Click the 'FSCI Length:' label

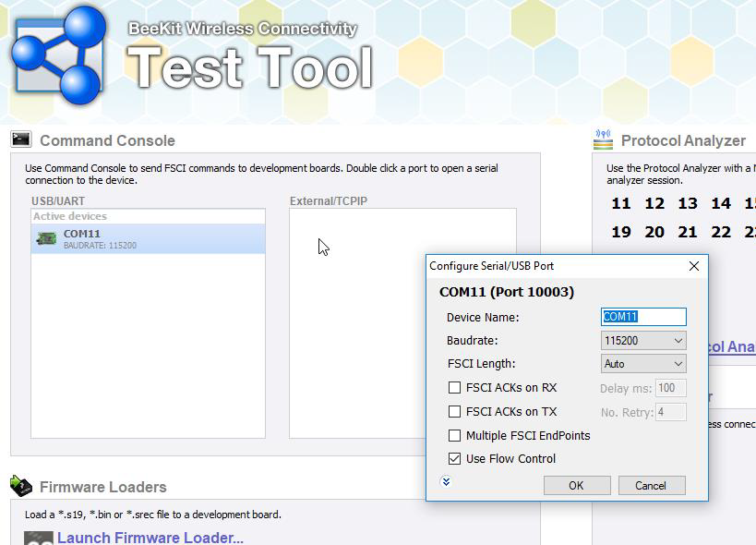(x=481, y=364)
